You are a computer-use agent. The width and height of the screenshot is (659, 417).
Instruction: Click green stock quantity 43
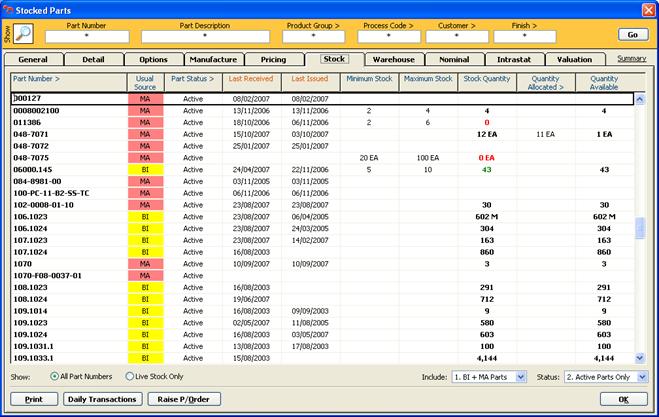487,170
